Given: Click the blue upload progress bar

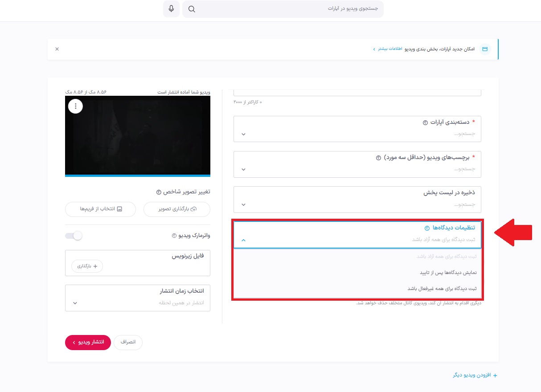Looking at the screenshot, I should (x=138, y=176).
